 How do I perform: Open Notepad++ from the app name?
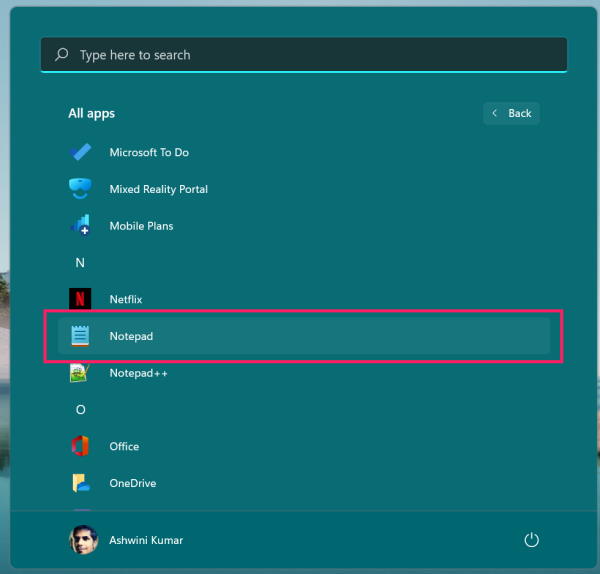tap(139, 373)
